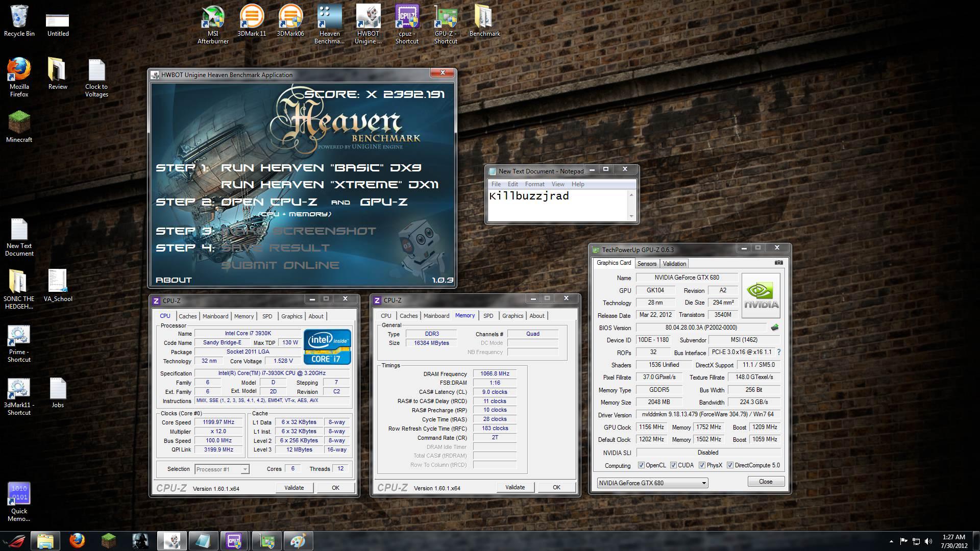Open the Recycle Bin desktop icon
Viewport: 980px width, 551px height.
(19, 21)
